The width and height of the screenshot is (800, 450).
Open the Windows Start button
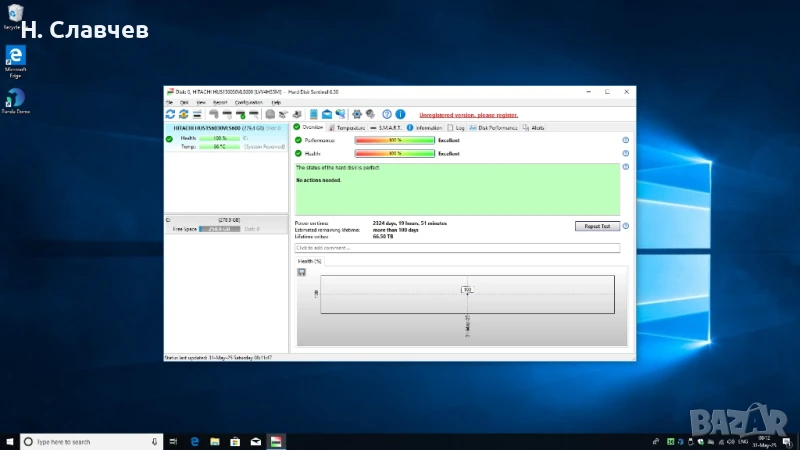(10, 441)
